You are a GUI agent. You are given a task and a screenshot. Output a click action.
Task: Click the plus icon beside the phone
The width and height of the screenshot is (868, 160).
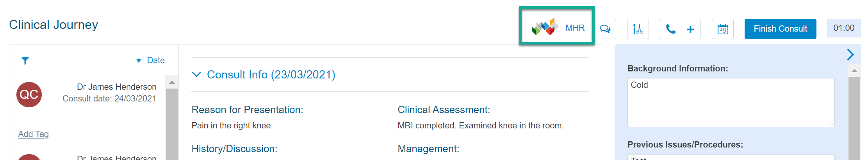tap(690, 29)
